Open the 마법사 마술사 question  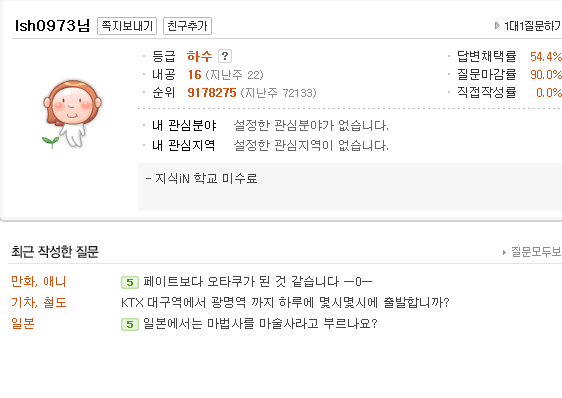tap(260, 324)
